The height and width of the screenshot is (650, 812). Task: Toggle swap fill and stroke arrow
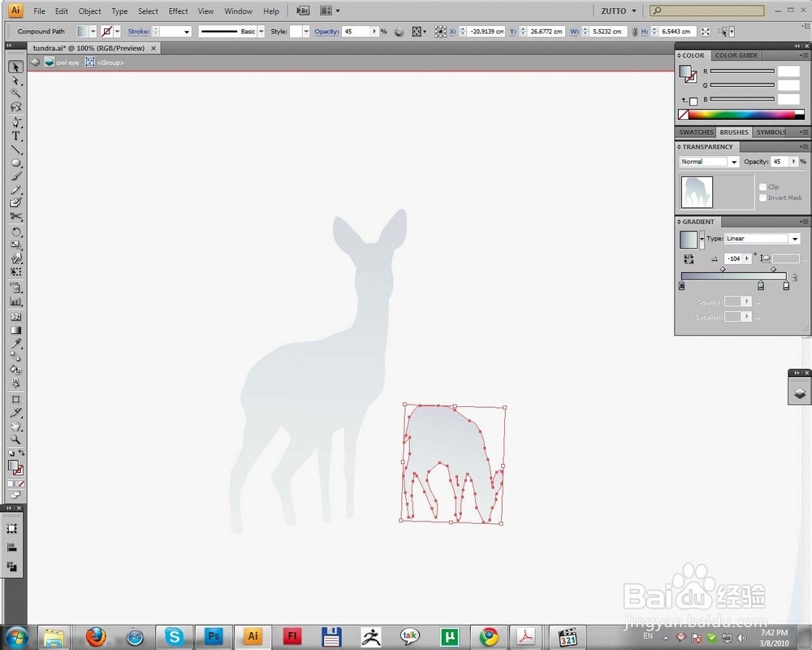pos(22,453)
